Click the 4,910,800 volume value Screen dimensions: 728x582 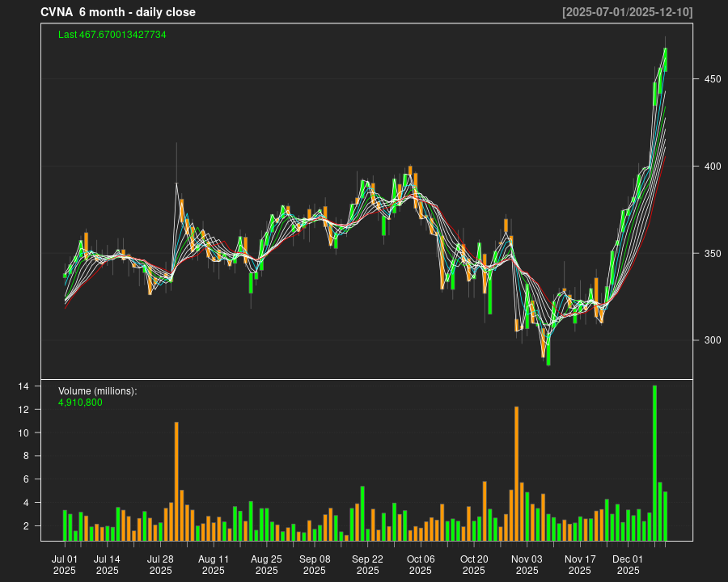(x=80, y=403)
